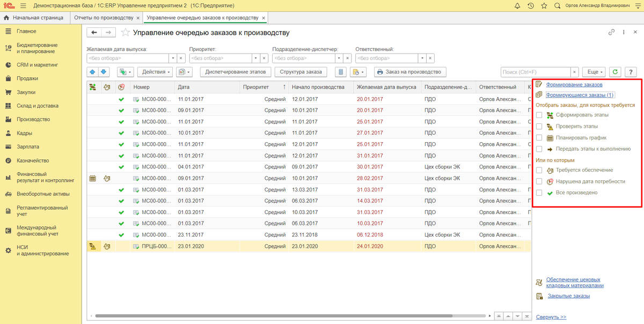Click the Приоритет filter input field
Viewport: 644px width, 324px height.
[220, 58]
